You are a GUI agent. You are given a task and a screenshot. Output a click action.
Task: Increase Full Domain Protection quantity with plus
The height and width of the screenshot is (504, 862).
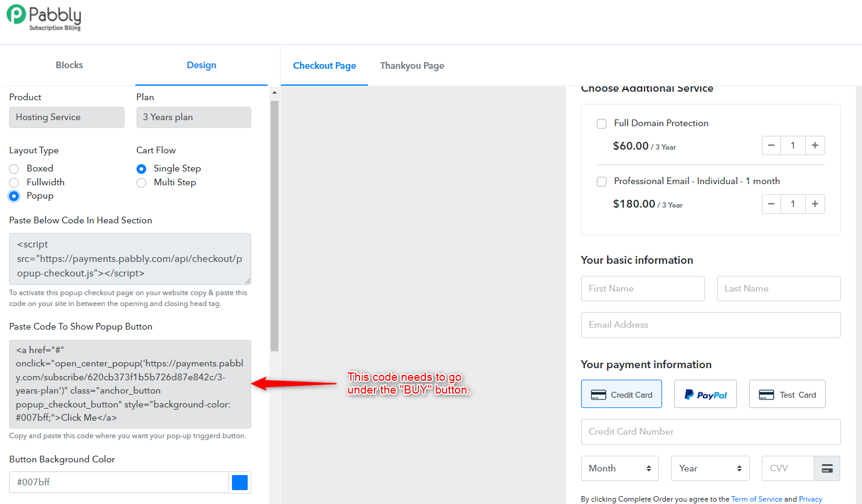815,145
